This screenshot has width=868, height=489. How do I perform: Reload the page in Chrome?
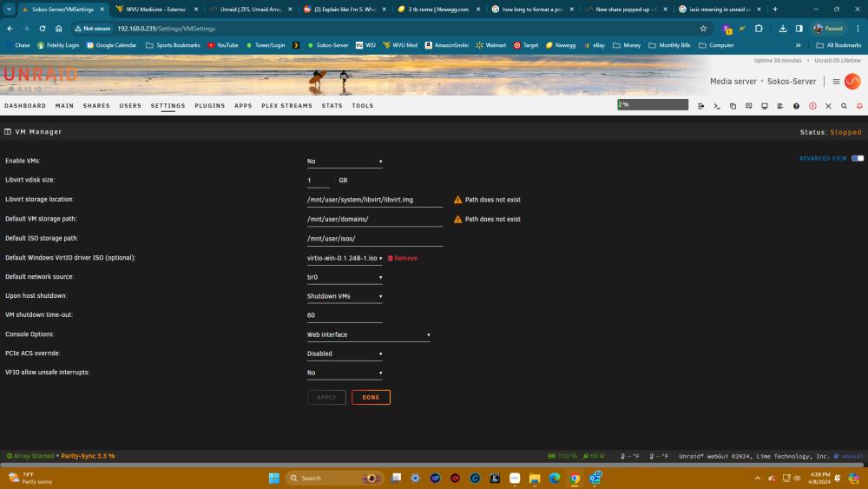pyautogui.click(x=42, y=29)
